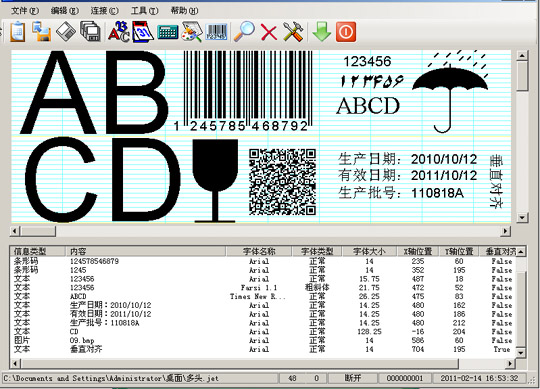Select the row 生产批号：110818A
This screenshot has height=389, width=540.
(x=263, y=323)
